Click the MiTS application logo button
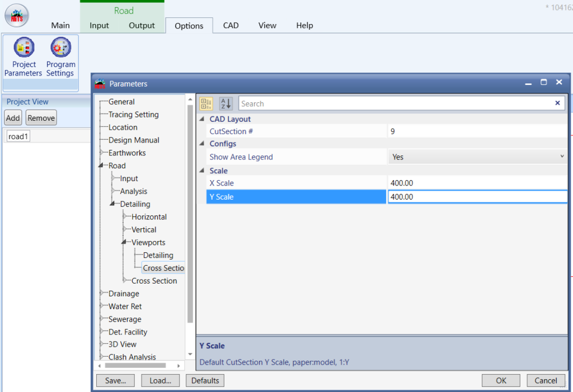 click(x=17, y=15)
